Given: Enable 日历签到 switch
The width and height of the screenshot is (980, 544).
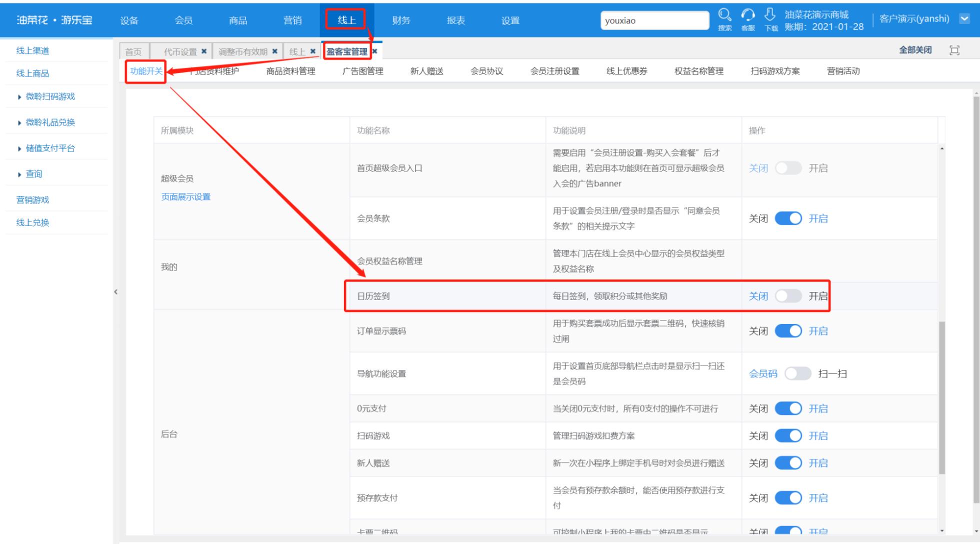Looking at the screenshot, I should pyautogui.click(x=788, y=296).
